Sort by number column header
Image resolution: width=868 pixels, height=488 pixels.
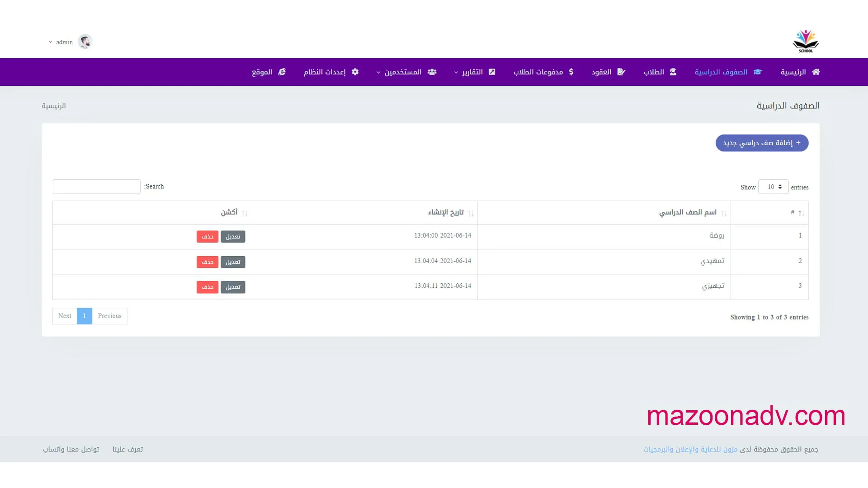tap(793, 212)
